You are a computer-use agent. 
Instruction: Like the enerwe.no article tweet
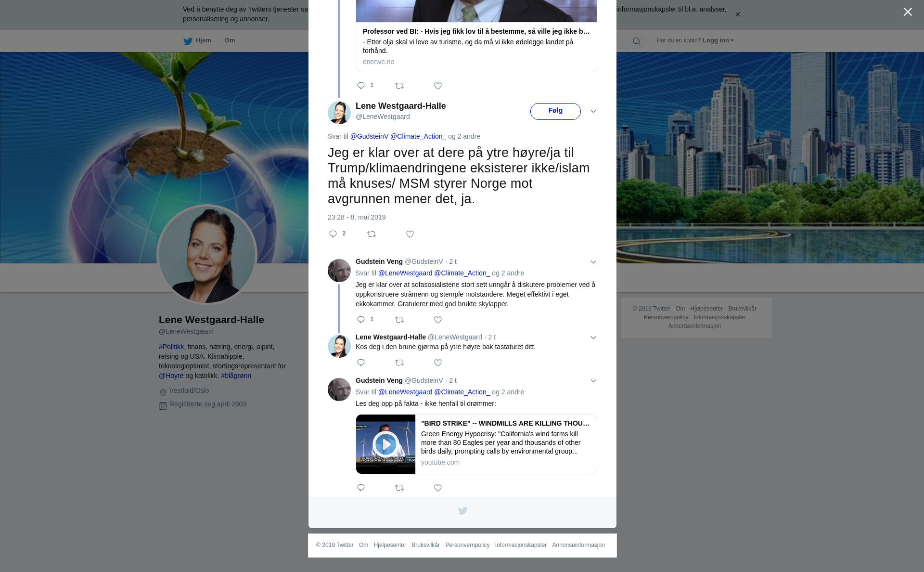tap(438, 86)
